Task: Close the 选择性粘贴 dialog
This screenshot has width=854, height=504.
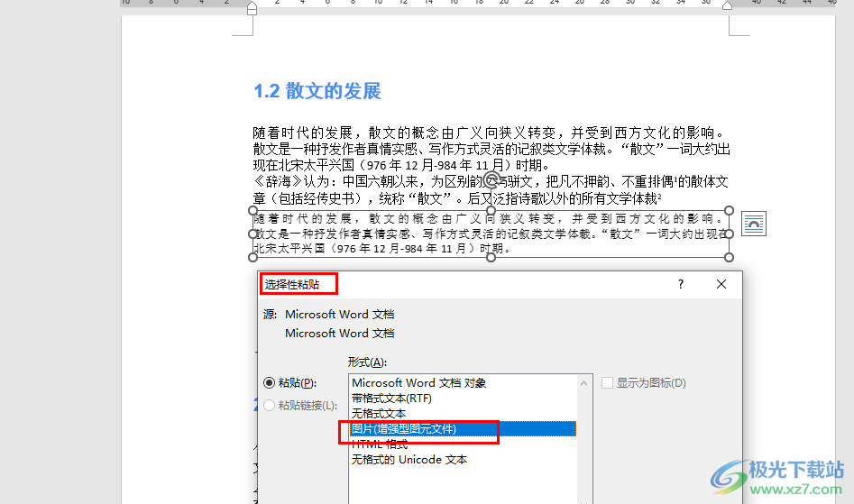Action: tap(721, 284)
